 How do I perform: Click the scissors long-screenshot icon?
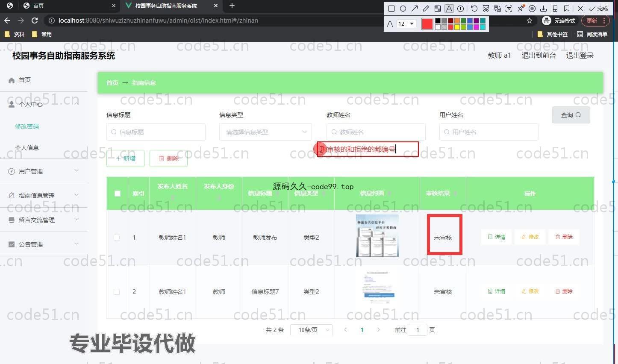click(486, 8)
